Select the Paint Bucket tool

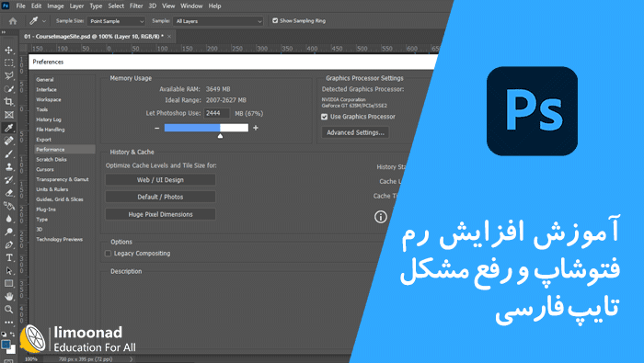[8, 206]
